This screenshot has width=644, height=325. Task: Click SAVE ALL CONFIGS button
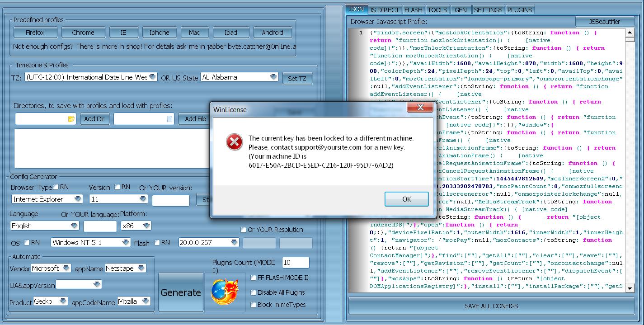click(491, 306)
